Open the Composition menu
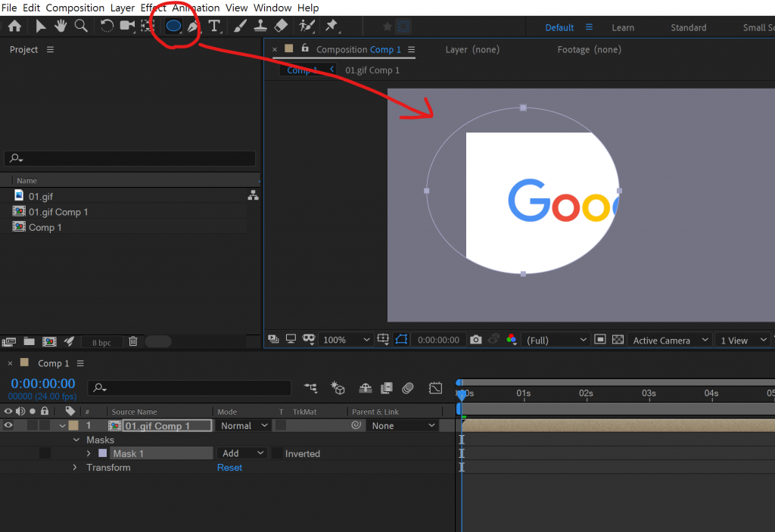The image size is (775, 532). coord(75,8)
